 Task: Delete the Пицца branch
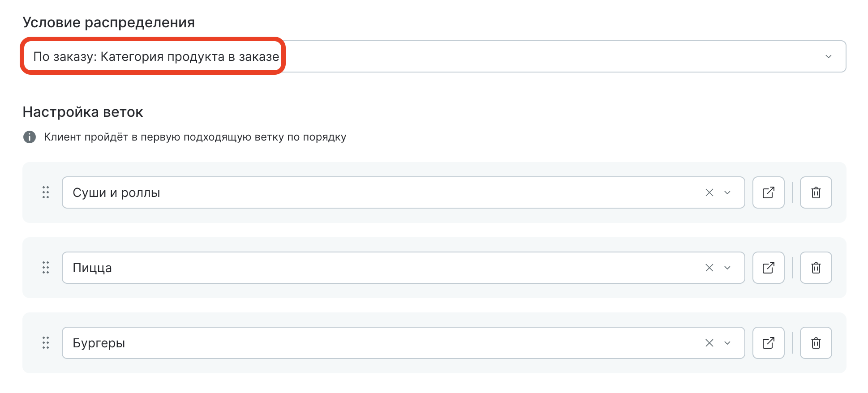coord(816,268)
